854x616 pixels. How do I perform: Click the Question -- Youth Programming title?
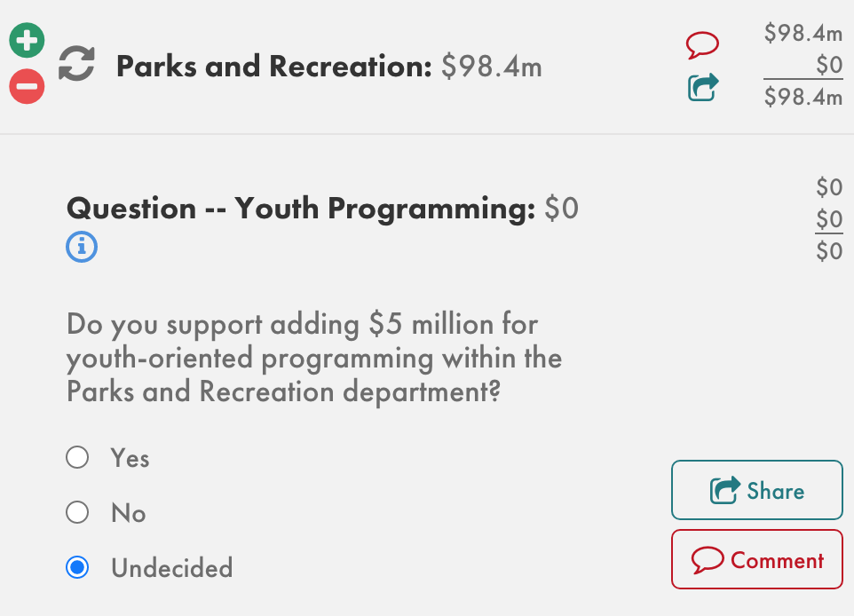pos(301,209)
